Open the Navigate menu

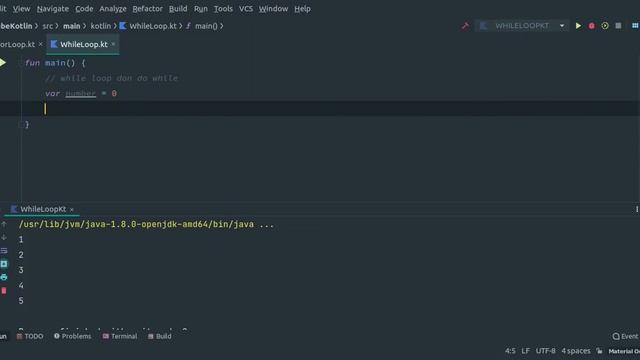(x=53, y=9)
